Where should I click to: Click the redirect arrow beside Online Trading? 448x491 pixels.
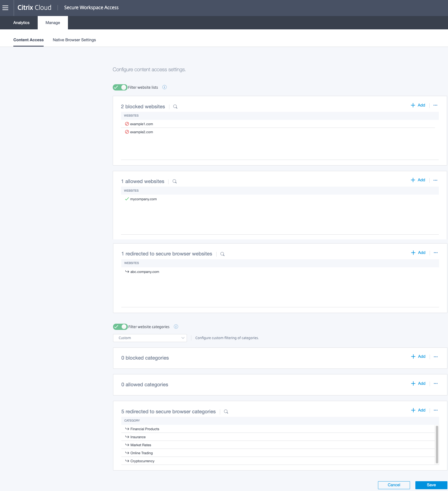click(x=127, y=453)
